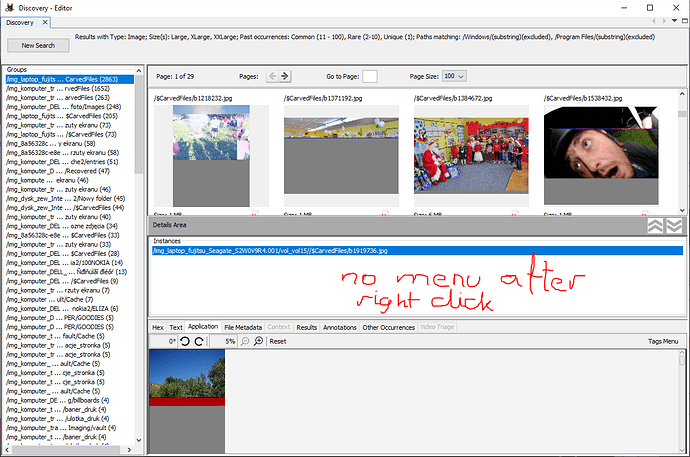Image resolution: width=690 pixels, height=457 pixels.
Task: Open the editor tab list dropdown arrow
Action: (674, 21)
